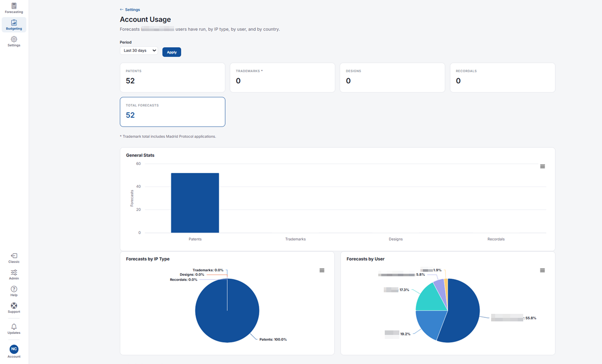Viewport: 602px width, 364px height.
Task: Click the Forecasts by IP Type title
Action: pos(148,259)
